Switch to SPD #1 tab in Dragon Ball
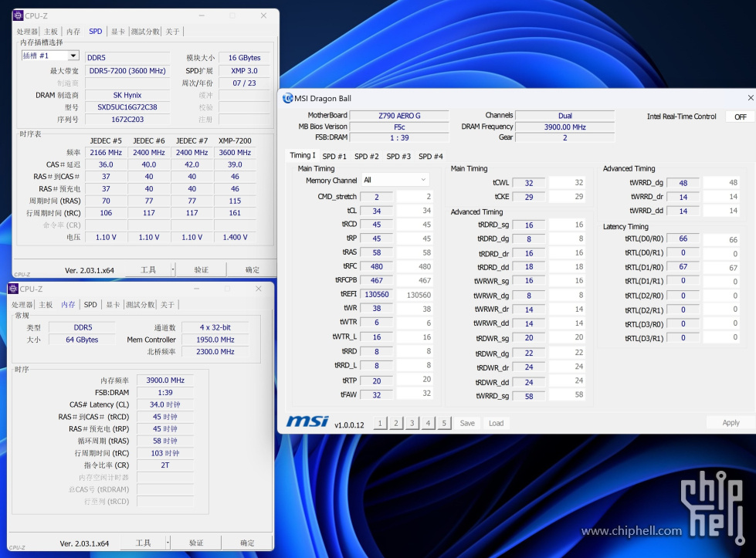Screen dimensions: 756x558 coord(334,156)
